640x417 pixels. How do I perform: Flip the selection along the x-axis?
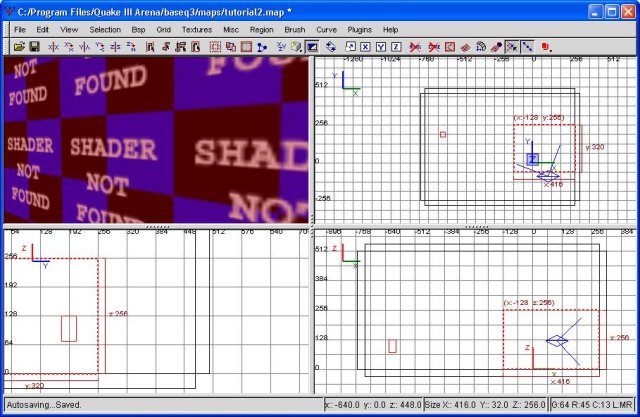[53, 47]
